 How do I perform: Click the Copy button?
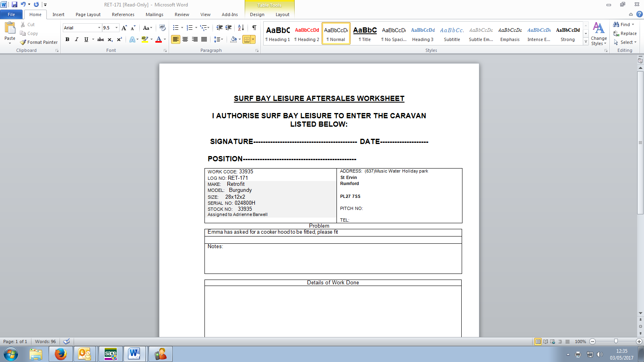click(29, 33)
